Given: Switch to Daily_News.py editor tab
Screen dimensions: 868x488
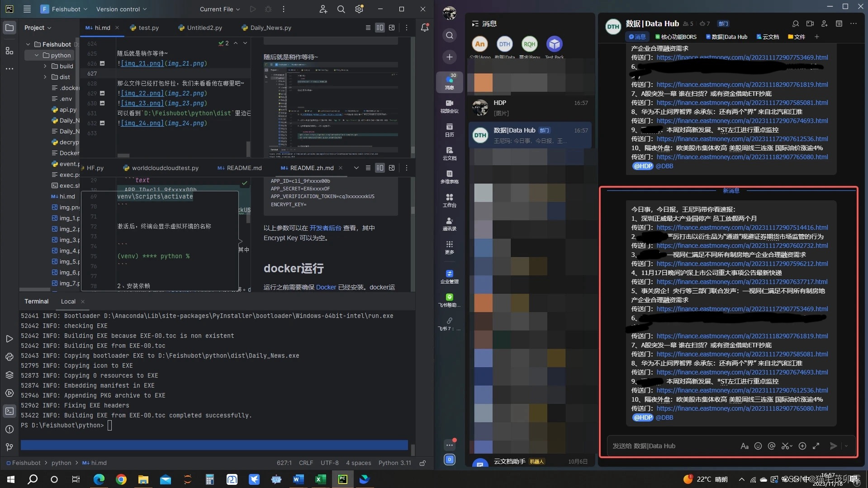Looking at the screenshot, I should click(266, 28).
